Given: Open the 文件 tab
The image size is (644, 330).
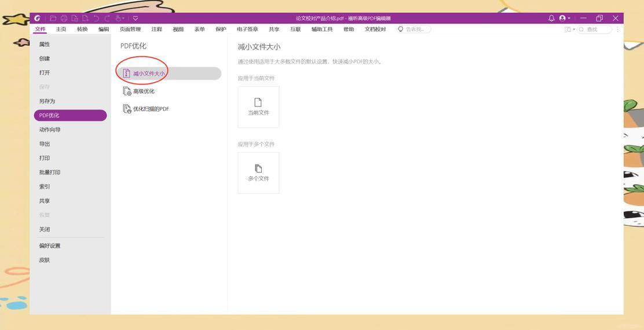Looking at the screenshot, I should pyautogui.click(x=41, y=29).
